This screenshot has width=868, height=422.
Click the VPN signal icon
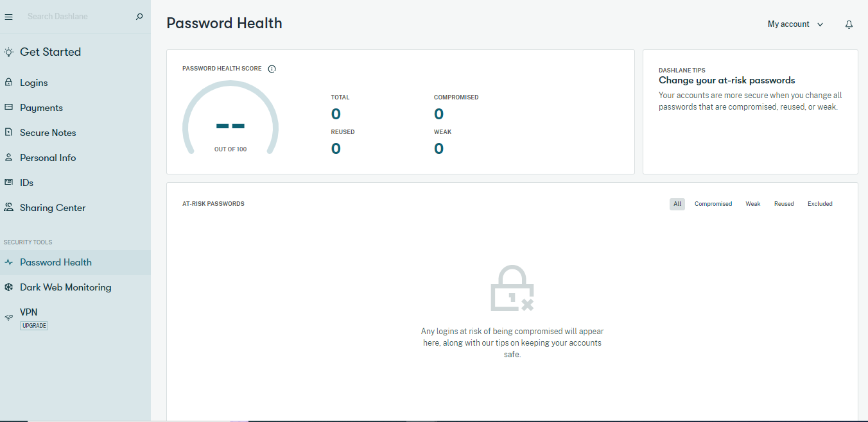coord(8,317)
